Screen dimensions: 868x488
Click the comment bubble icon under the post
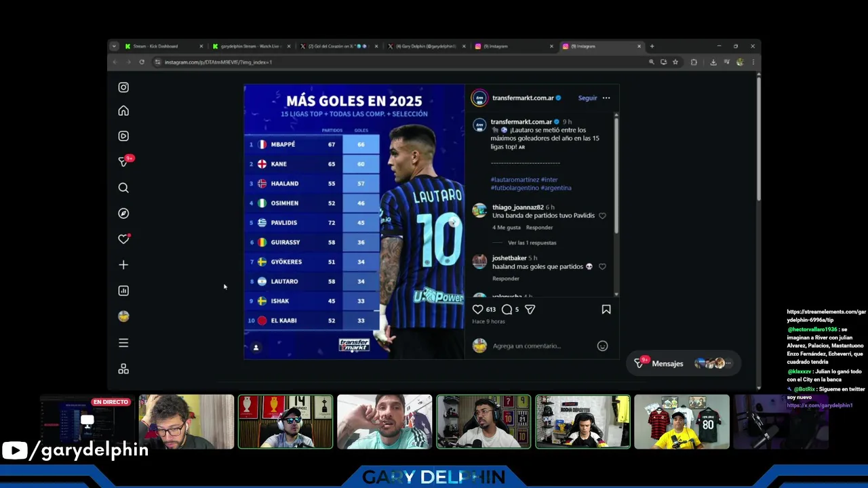point(507,309)
